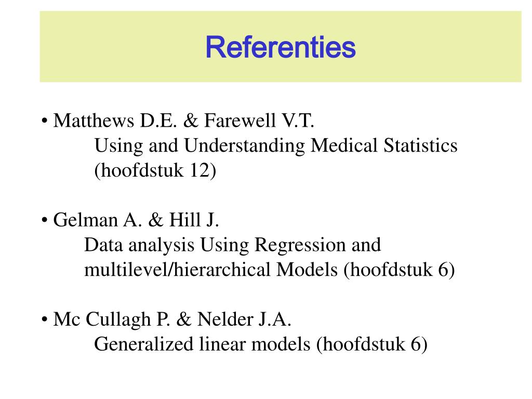Screen dimensions: 532x399
Task: Click the Referenties slide title
Action: click(x=281, y=47)
